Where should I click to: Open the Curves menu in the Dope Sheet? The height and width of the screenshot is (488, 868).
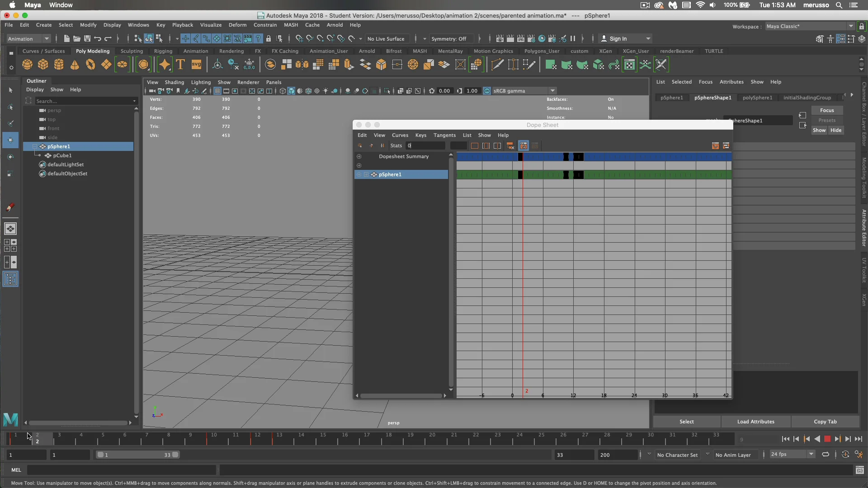coord(400,135)
